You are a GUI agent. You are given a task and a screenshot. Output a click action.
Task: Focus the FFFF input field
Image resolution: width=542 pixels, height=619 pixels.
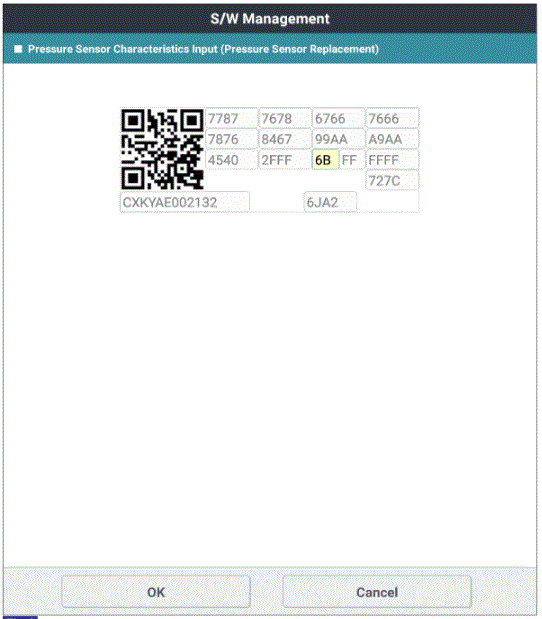(x=392, y=160)
